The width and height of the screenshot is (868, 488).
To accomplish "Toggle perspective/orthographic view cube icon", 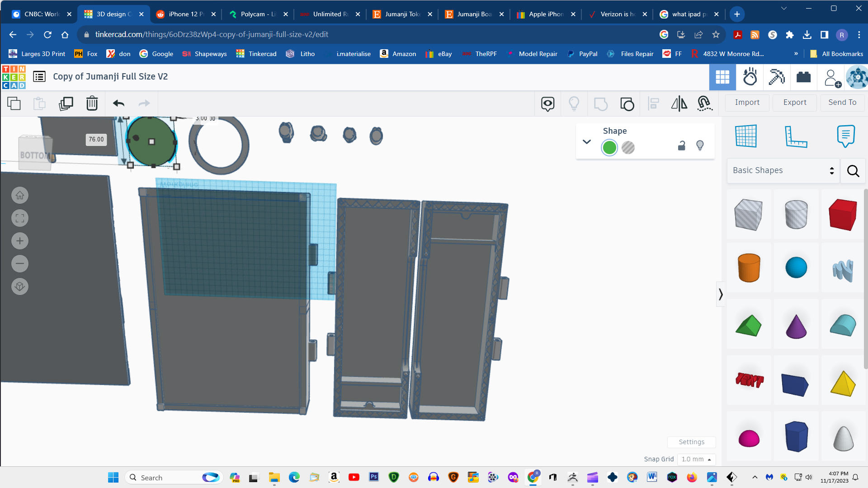I will [x=20, y=286].
